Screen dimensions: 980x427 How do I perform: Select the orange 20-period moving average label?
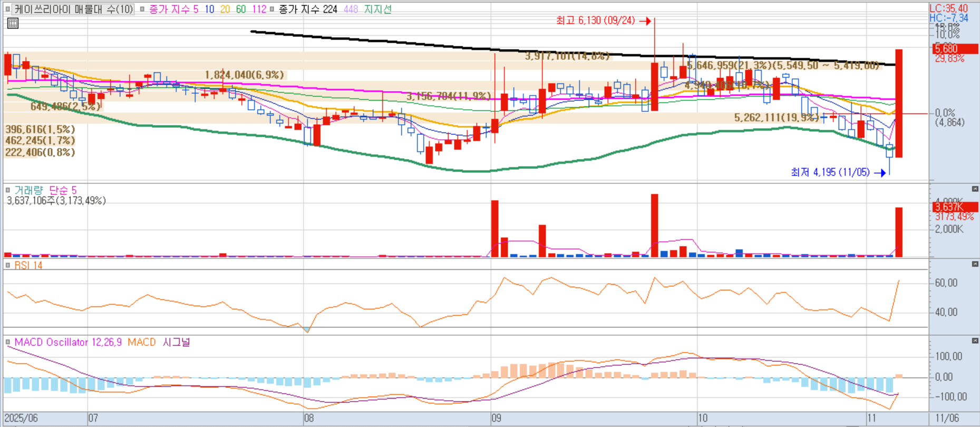225,9
